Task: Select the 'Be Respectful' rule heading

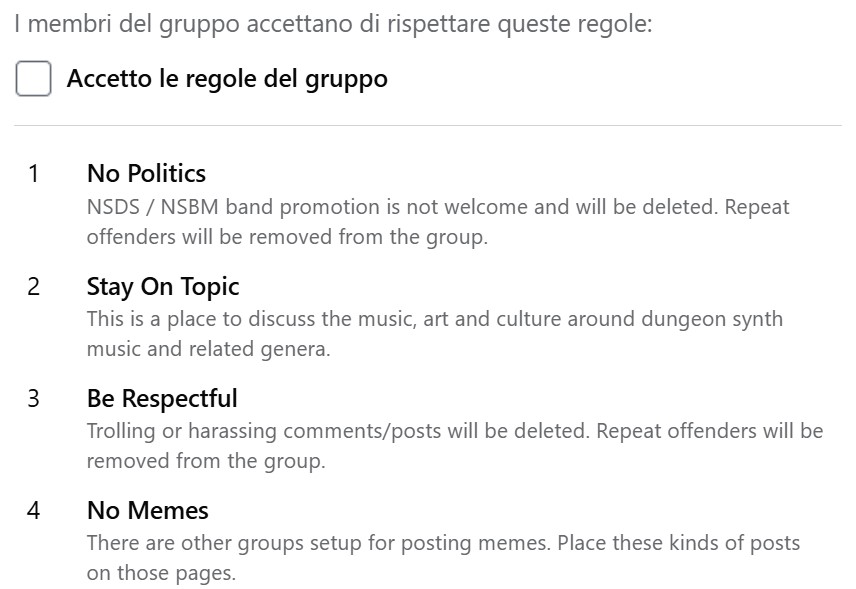Action: click(x=162, y=399)
